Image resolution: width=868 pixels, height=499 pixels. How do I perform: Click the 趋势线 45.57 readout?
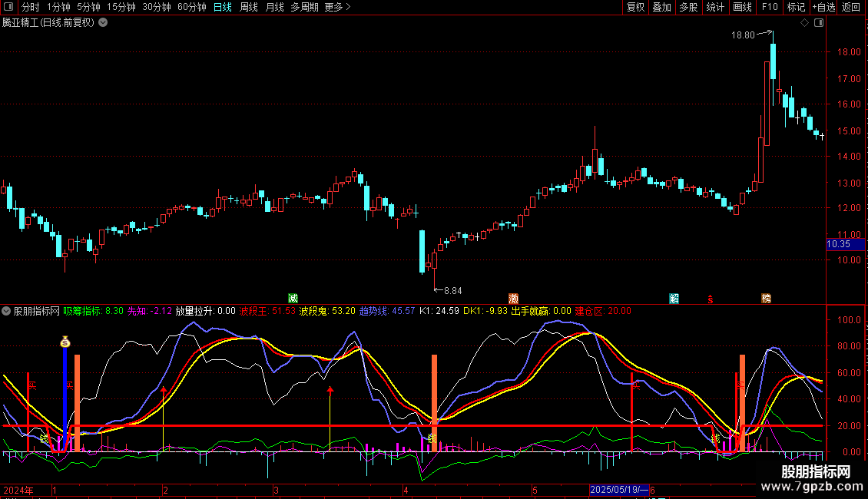[387, 311]
